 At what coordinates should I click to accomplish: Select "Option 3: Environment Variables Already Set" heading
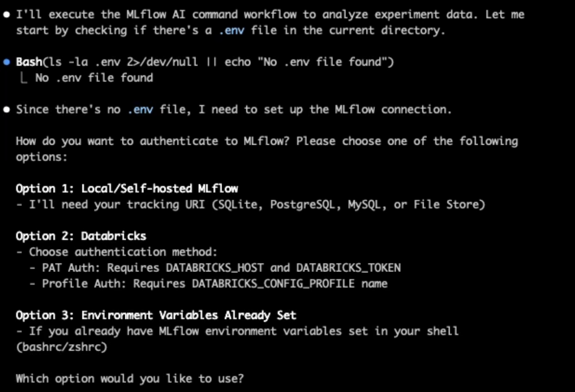[156, 316]
